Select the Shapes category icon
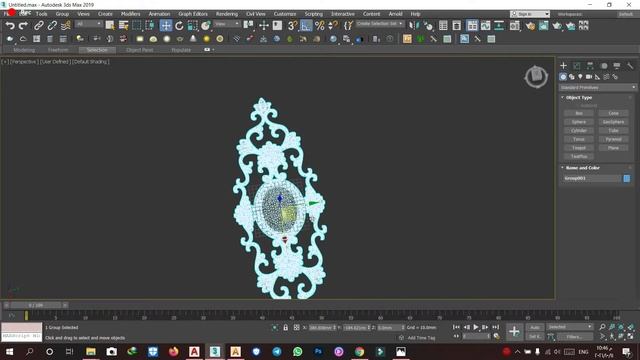This screenshot has width=640, height=360. click(572, 77)
